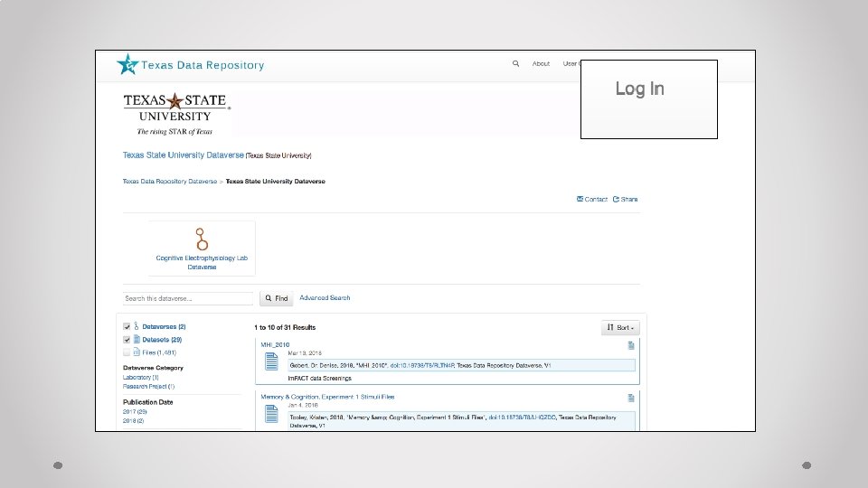Click 'ImPACT data Screenings' description text
This screenshot has height=488, width=868.
(319, 379)
